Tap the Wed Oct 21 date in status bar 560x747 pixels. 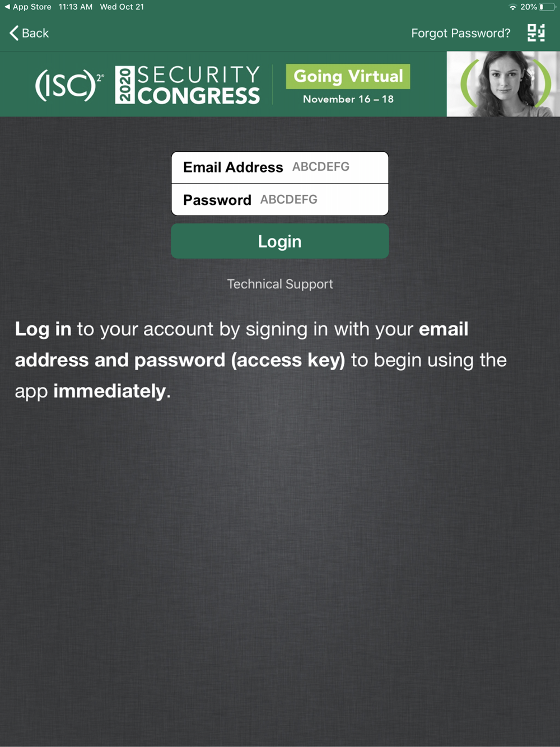(x=122, y=7)
